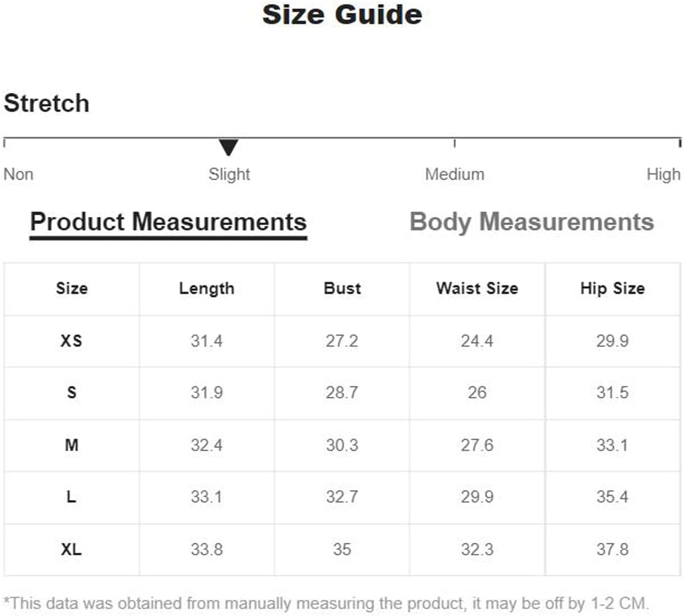The image size is (684, 616).
Task: Click the Bust column header
Action: (342, 288)
